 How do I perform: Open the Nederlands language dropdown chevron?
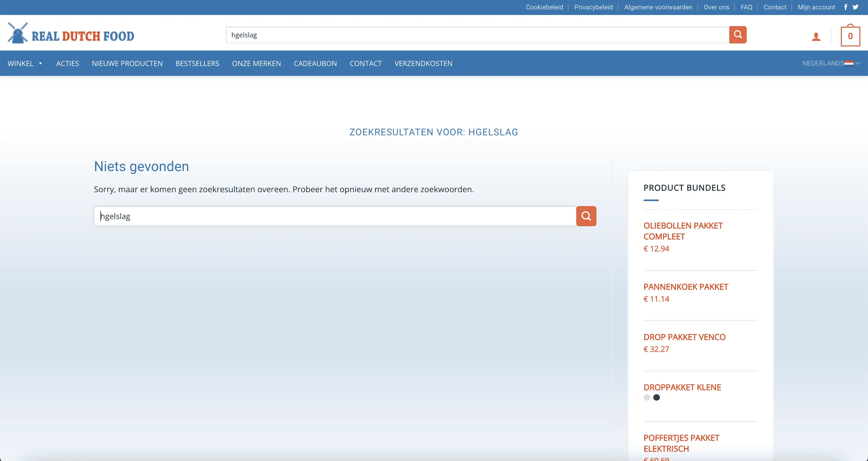[x=858, y=63]
